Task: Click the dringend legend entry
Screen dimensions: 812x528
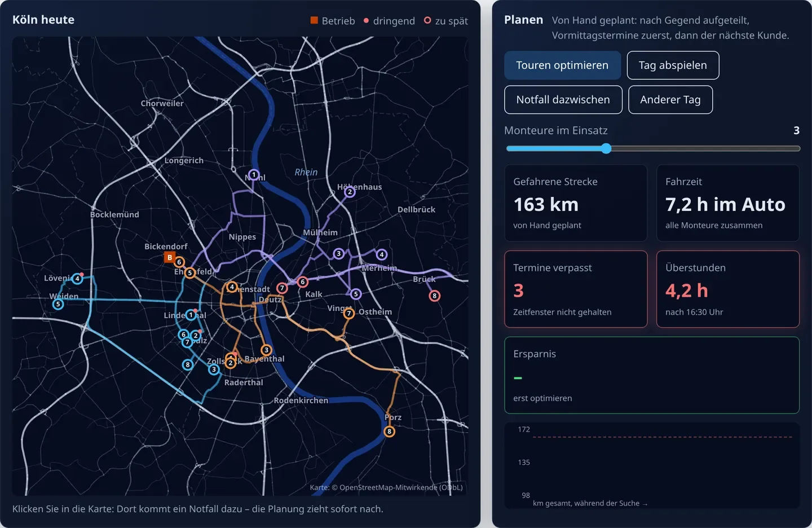Action: click(389, 21)
